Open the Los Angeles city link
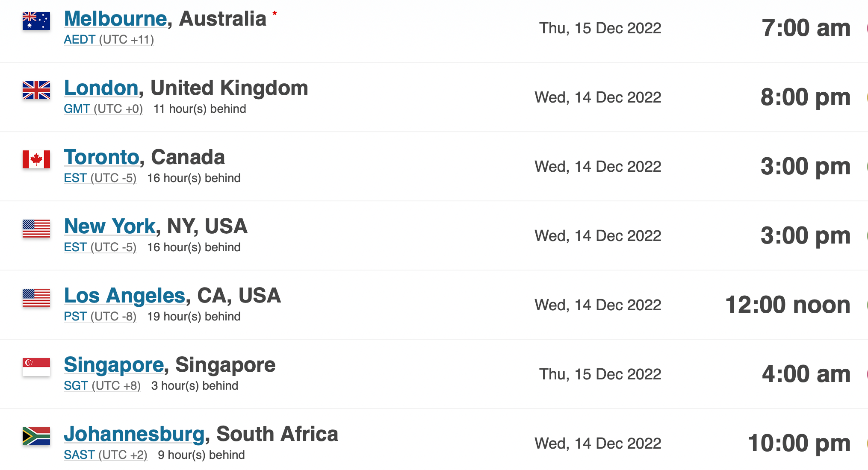The width and height of the screenshot is (868, 470). [124, 295]
